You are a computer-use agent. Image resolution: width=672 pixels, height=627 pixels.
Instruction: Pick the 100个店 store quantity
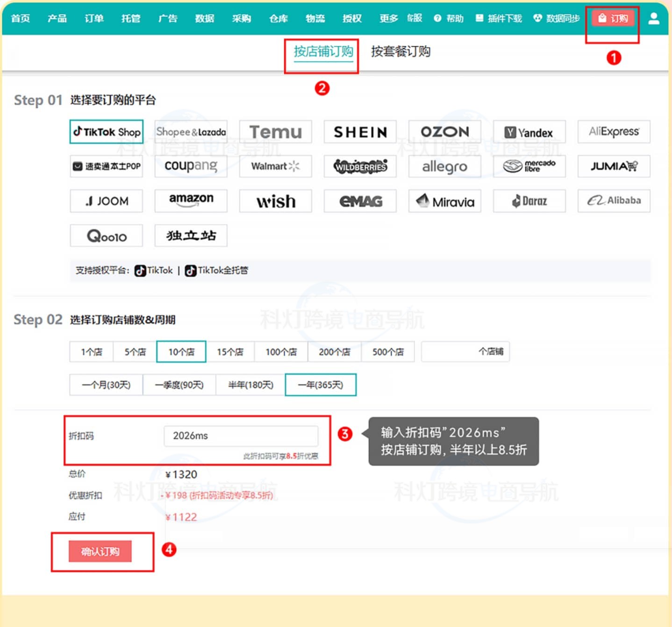coord(281,352)
